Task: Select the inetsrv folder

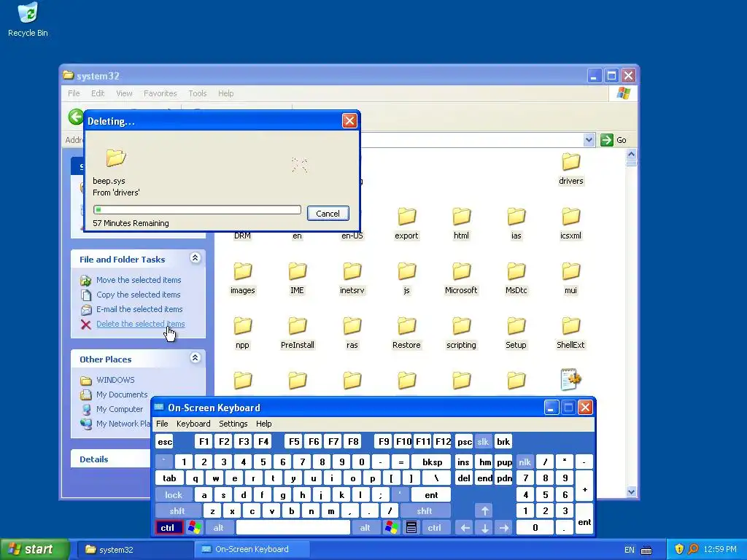Action: (352, 278)
